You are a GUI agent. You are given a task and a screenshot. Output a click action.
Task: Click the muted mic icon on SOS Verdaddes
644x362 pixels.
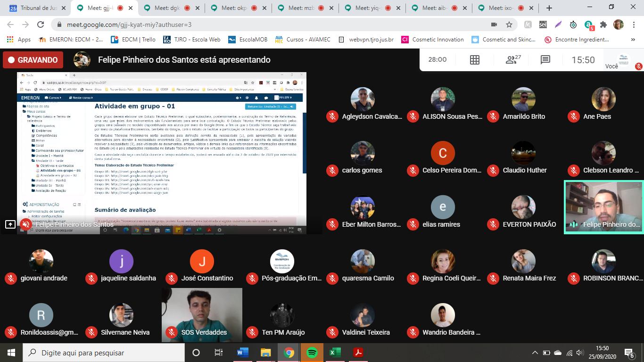171,332
